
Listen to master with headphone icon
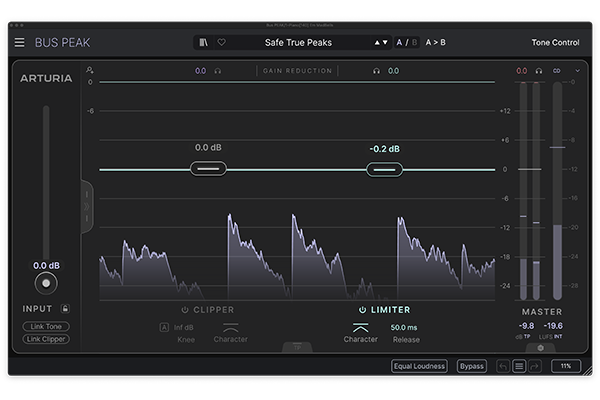539,71
